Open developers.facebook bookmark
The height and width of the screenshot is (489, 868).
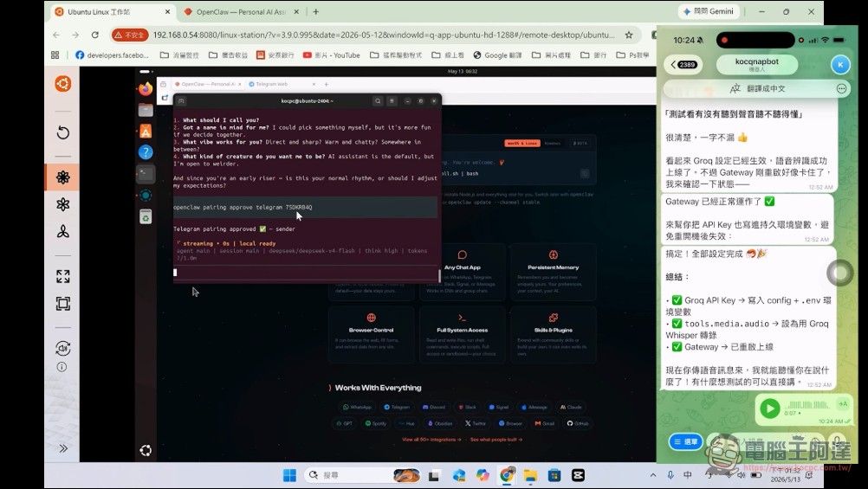click(x=113, y=55)
